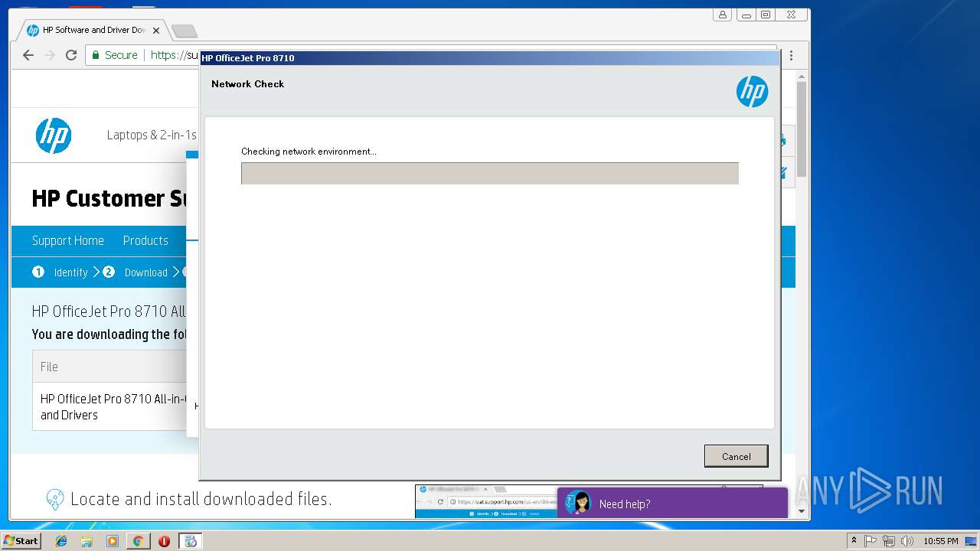The image size is (980, 551).
Task: Click the HP OfficeJet Pro 8710 title bar
Action: (x=489, y=58)
